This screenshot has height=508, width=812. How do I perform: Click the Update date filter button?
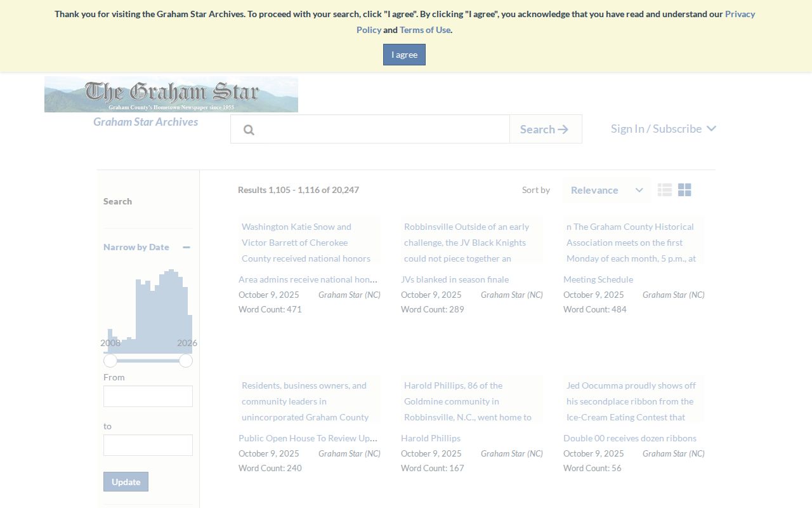coord(126,481)
